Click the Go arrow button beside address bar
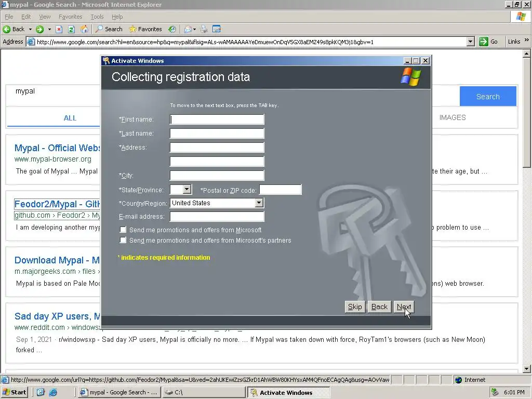 pos(483,42)
